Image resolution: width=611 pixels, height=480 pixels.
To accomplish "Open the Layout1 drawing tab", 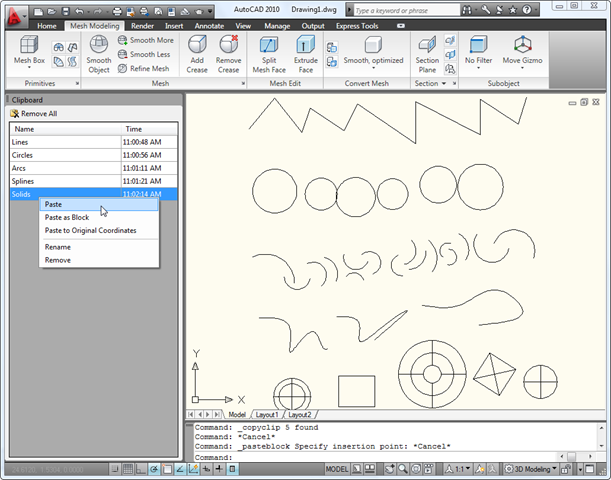I will point(266,414).
